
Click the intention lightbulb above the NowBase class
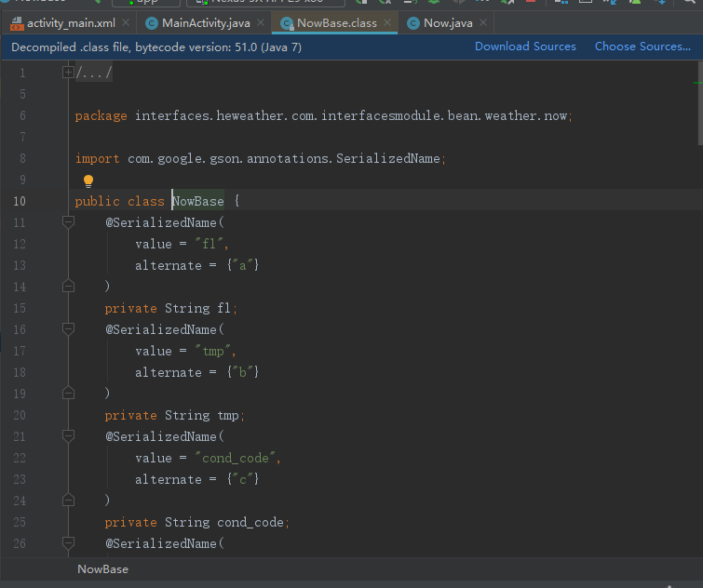point(88,180)
